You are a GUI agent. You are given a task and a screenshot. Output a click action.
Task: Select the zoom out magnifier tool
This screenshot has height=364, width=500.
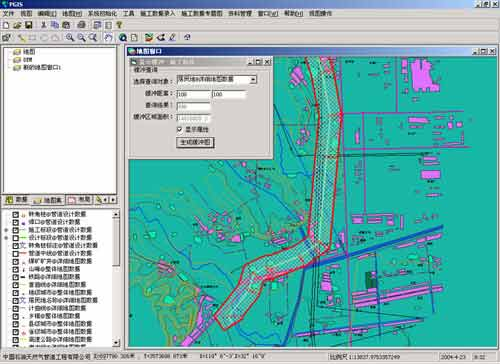(81, 37)
